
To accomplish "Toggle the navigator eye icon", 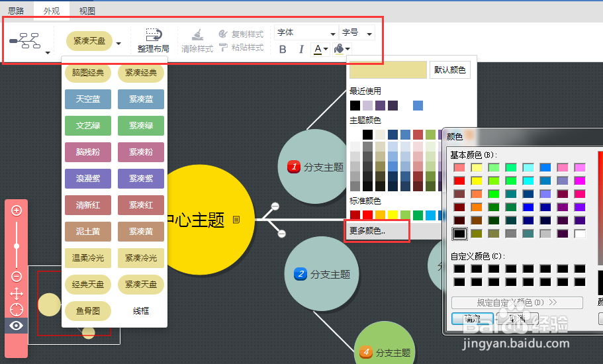I will click(x=16, y=326).
